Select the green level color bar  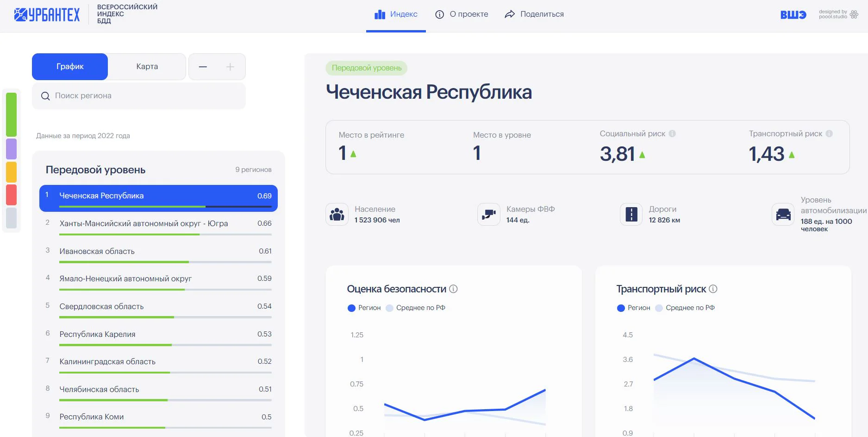pyautogui.click(x=11, y=114)
